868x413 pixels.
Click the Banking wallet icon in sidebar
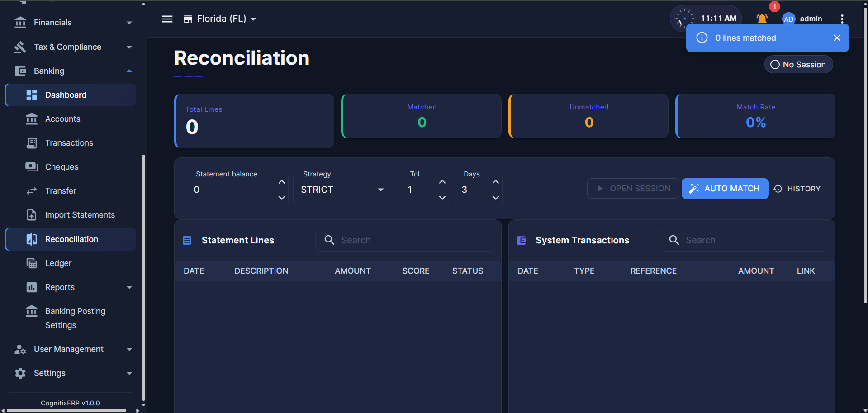click(20, 71)
